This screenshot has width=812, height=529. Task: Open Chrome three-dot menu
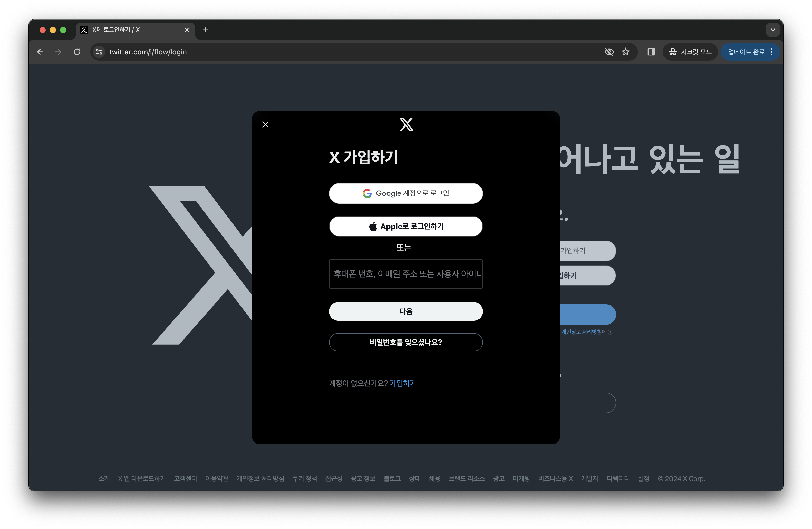[x=771, y=52]
